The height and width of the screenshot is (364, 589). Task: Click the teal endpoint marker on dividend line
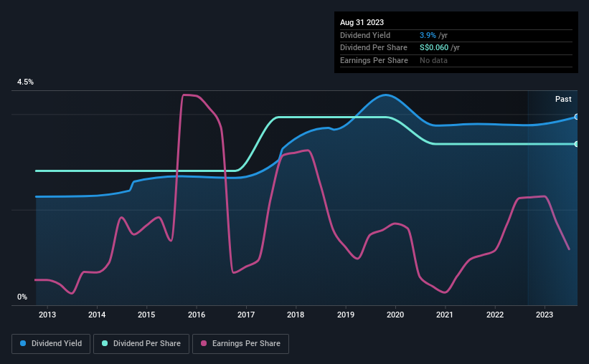577,144
